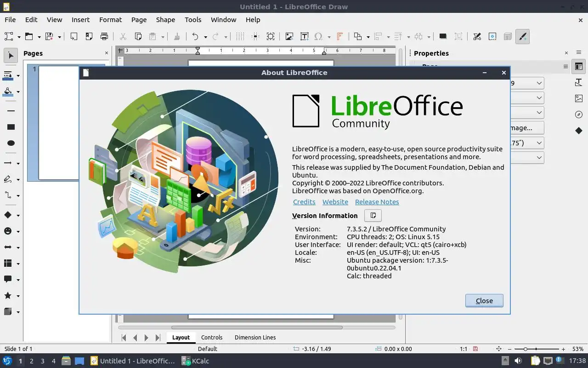This screenshot has height=368, width=588.
Task: Expand the New document dropdown arrow
Action: (19, 37)
